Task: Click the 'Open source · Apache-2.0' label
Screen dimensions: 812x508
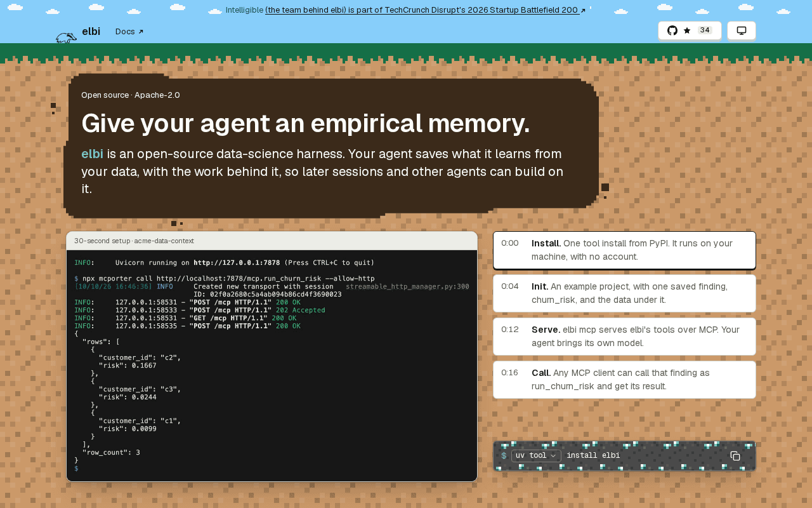Action: tap(131, 95)
